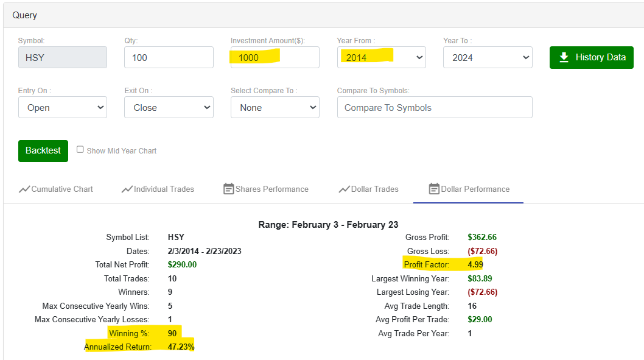The image size is (644, 360).
Task: Click the Investment Amount input field
Action: point(275,57)
